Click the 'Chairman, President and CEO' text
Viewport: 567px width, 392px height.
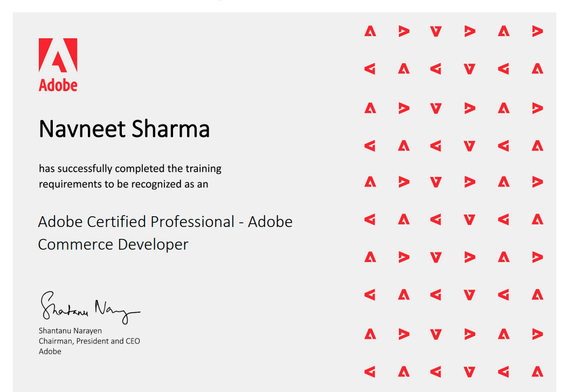tap(89, 341)
